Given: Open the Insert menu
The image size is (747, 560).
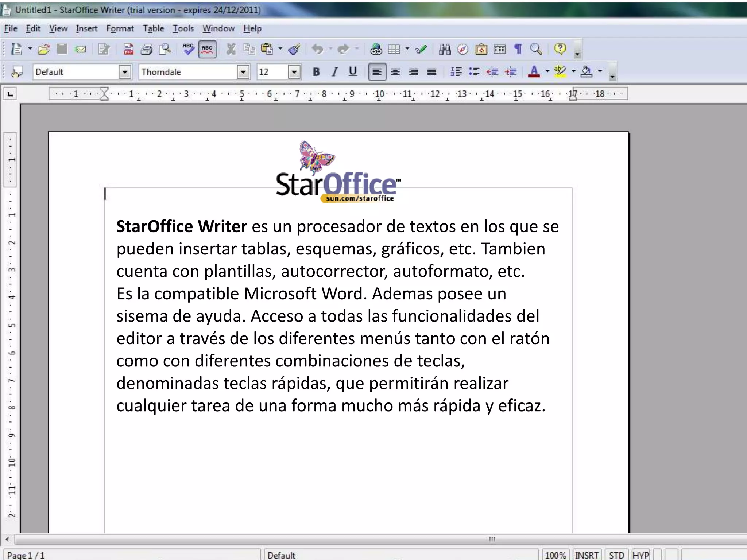Looking at the screenshot, I should click(x=86, y=28).
